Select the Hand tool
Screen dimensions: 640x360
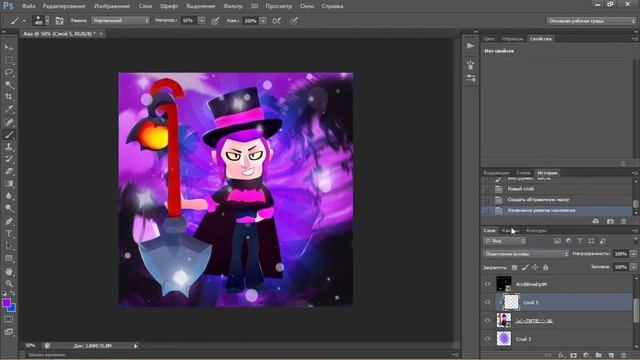pos(9,271)
